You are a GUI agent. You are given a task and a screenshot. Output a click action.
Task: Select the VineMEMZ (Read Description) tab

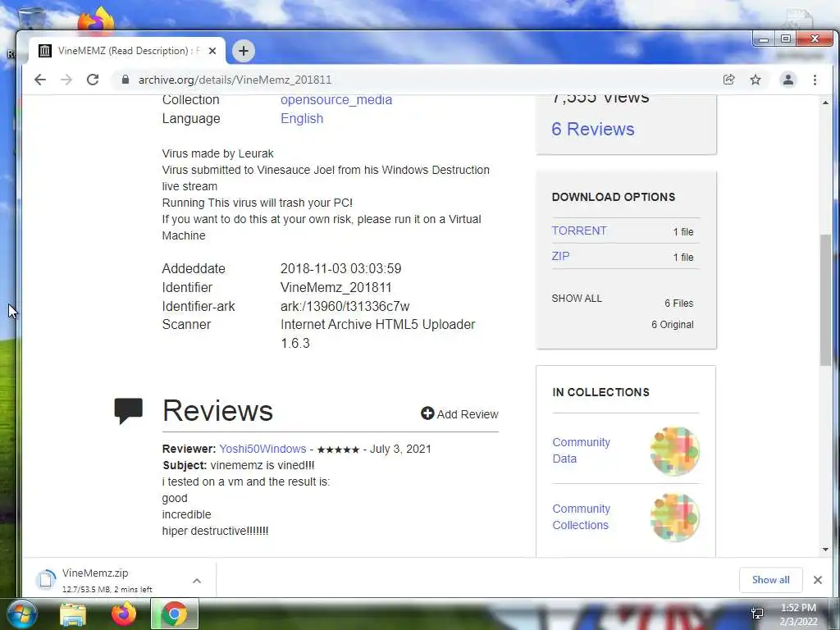tap(127, 51)
